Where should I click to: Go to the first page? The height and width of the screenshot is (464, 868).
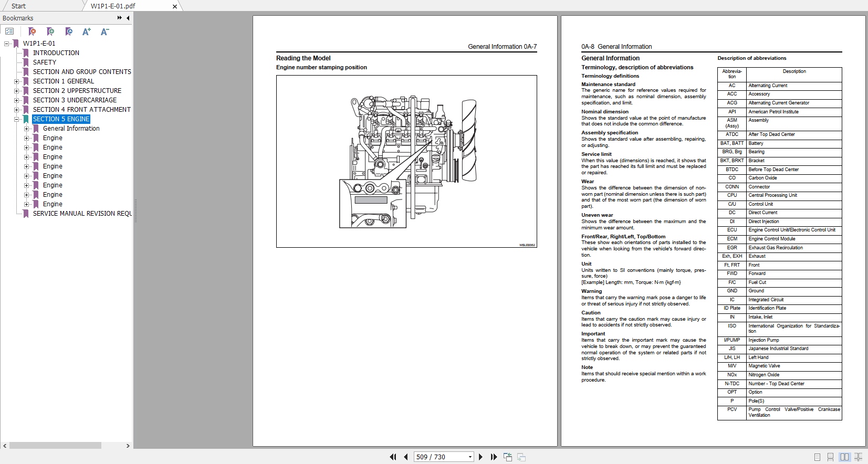click(x=393, y=457)
